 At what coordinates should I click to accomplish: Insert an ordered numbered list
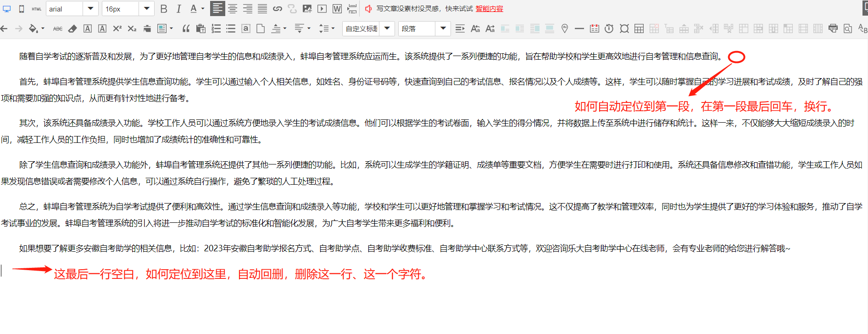[x=216, y=28]
